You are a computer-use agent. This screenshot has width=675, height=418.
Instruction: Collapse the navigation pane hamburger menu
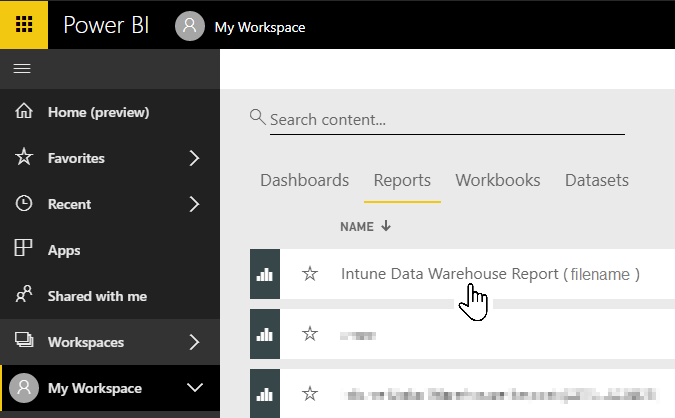click(x=22, y=68)
